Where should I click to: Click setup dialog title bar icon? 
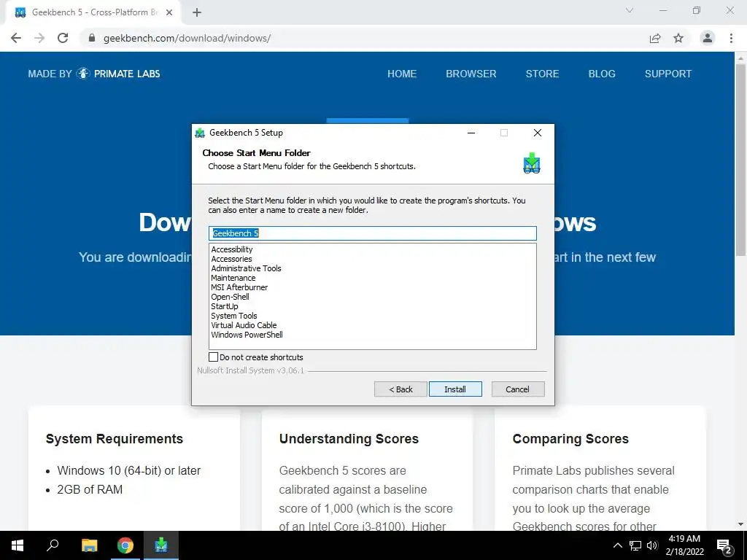pyautogui.click(x=201, y=133)
